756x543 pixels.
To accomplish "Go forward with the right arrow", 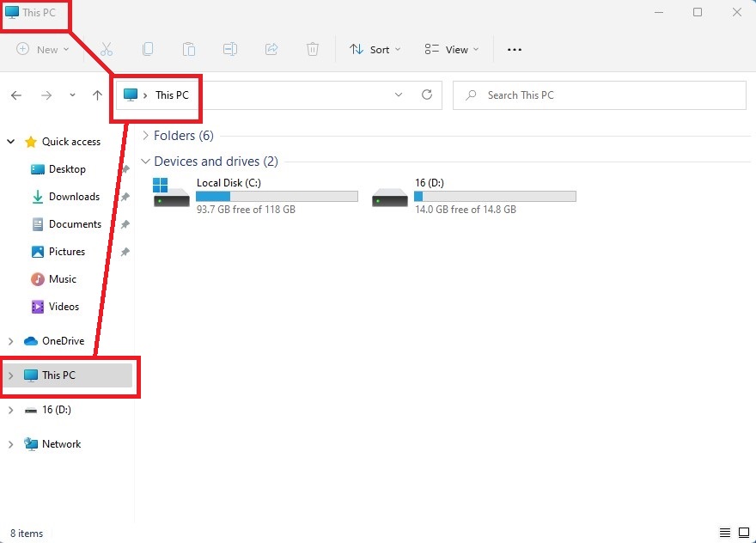I will click(x=46, y=95).
